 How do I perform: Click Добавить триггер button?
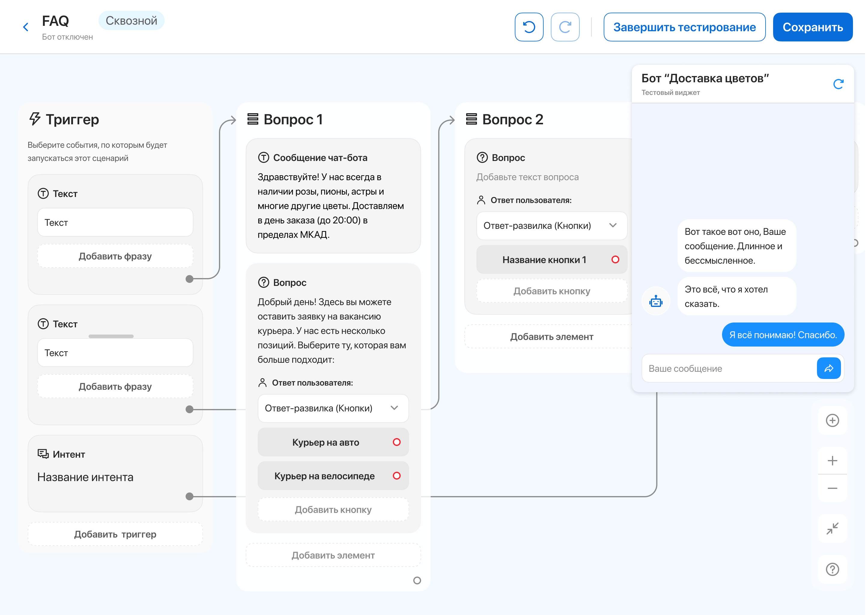(115, 534)
